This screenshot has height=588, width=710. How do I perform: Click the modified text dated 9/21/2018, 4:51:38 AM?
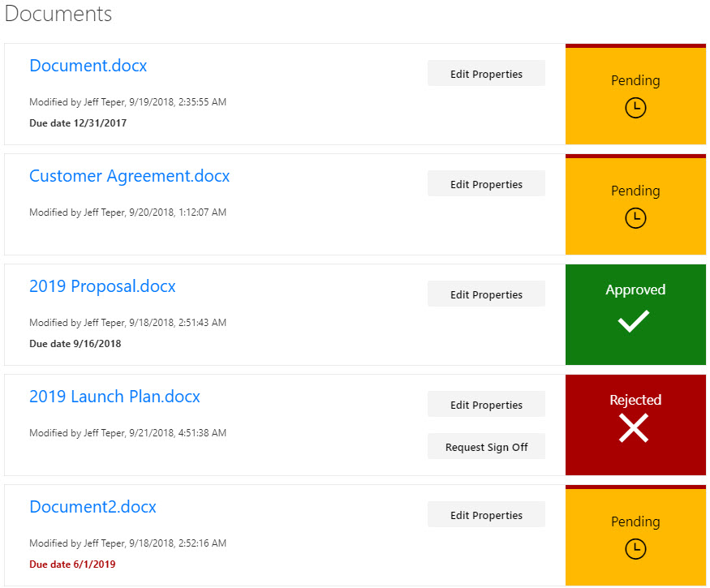coord(127,433)
